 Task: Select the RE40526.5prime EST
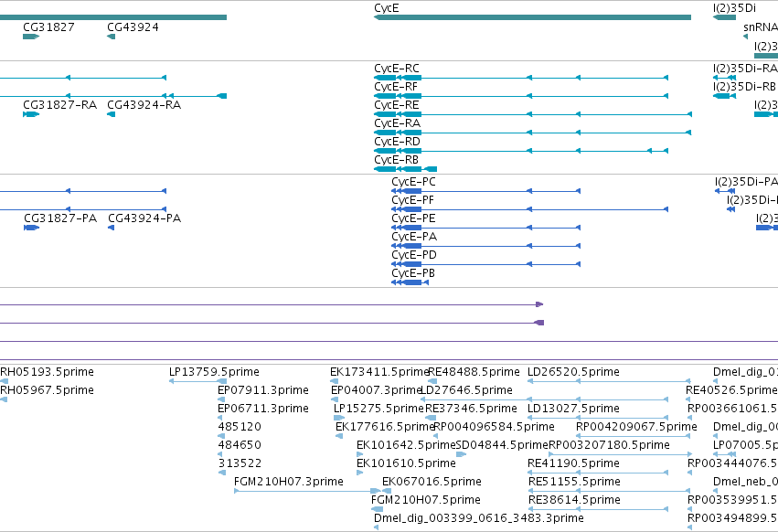(687, 399)
